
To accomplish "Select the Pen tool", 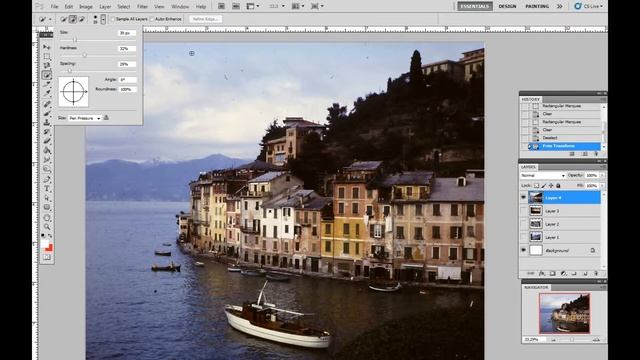I will pos(47,180).
